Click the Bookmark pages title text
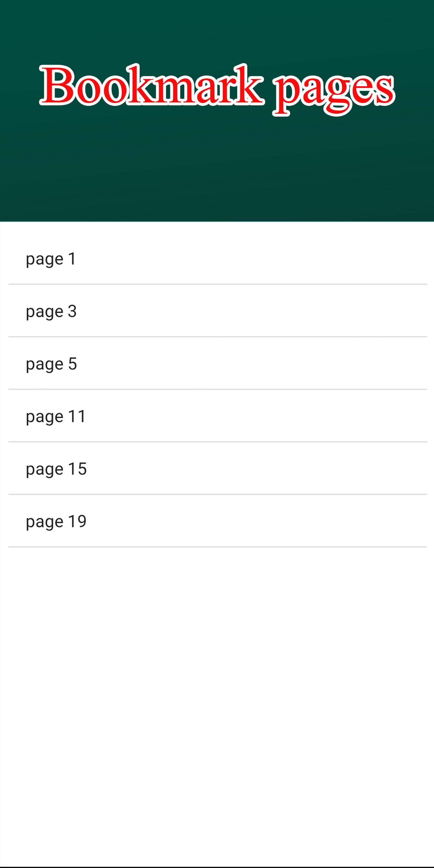434x868 pixels. coord(217,90)
